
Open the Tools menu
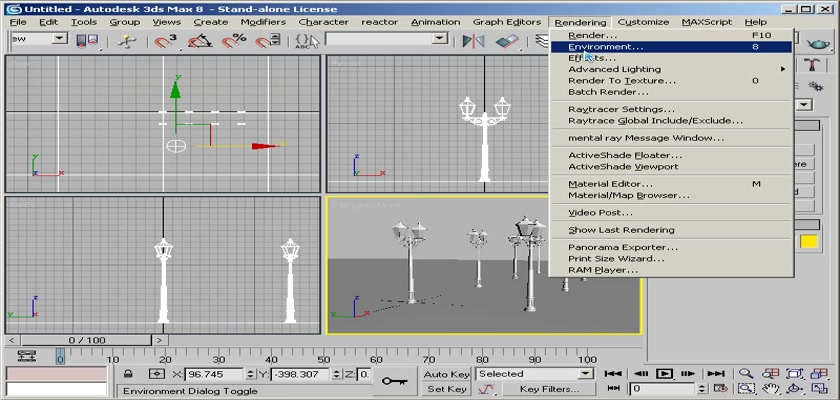[x=84, y=22]
